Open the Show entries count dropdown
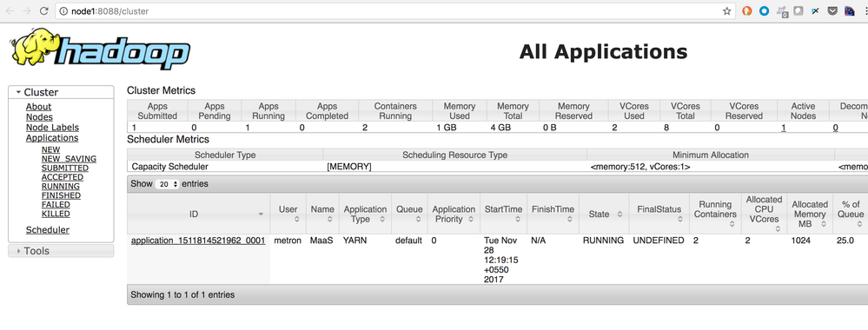This screenshot has width=868, height=330. click(167, 184)
